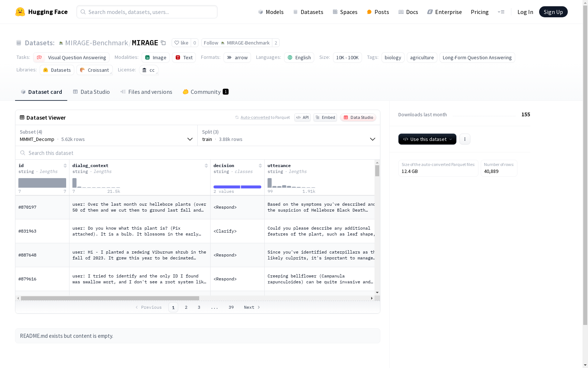Image resolution: width=588 pixels, height=368 pixels.
Task: Open Docs in the navigation
Action: tap(408, 12)
